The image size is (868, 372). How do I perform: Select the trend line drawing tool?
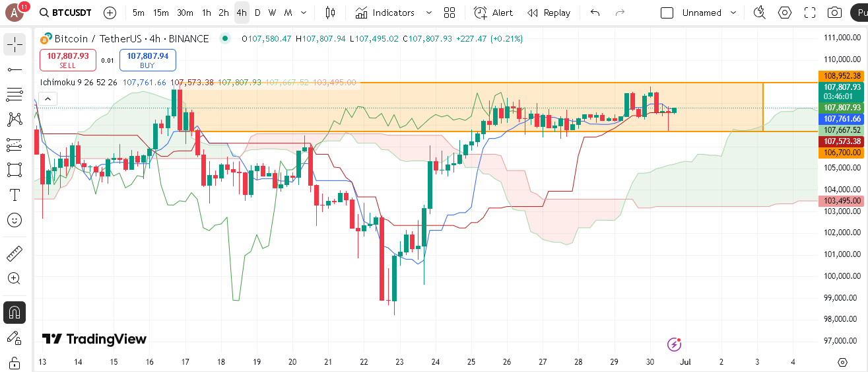tap(15, 69)
